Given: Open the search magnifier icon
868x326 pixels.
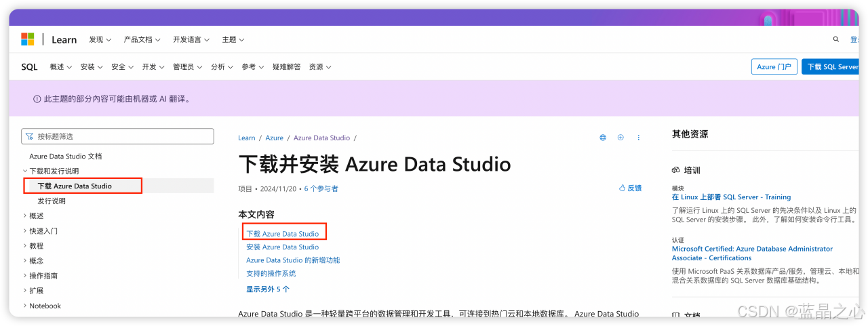Looking at the screenshot, I should [836, 39].
